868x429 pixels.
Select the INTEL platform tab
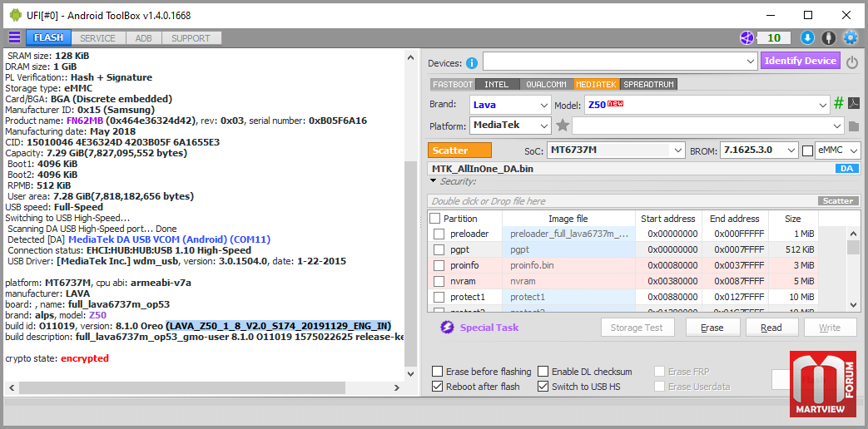(497, 85)
